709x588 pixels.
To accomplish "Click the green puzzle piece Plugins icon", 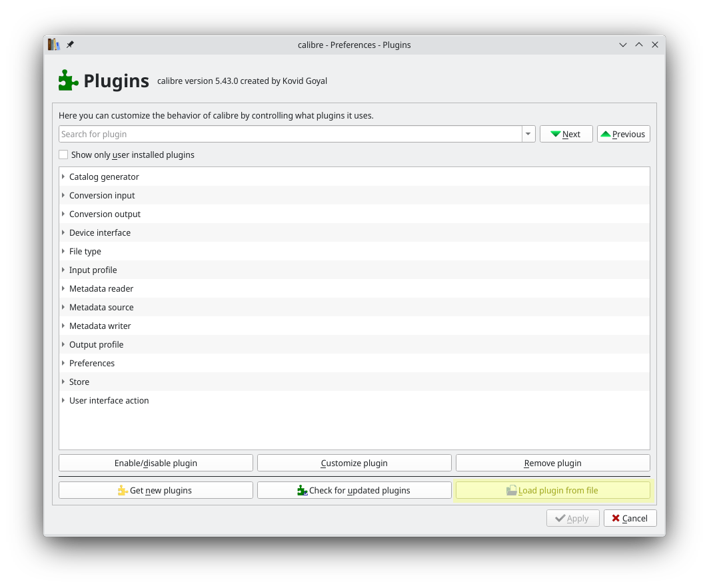I will pos(68,81).
